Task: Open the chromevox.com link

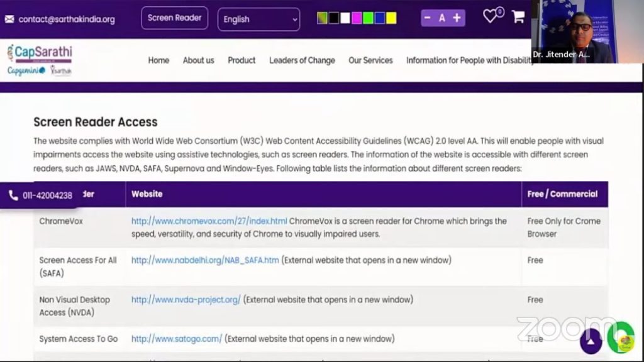Action: point(209,221)
